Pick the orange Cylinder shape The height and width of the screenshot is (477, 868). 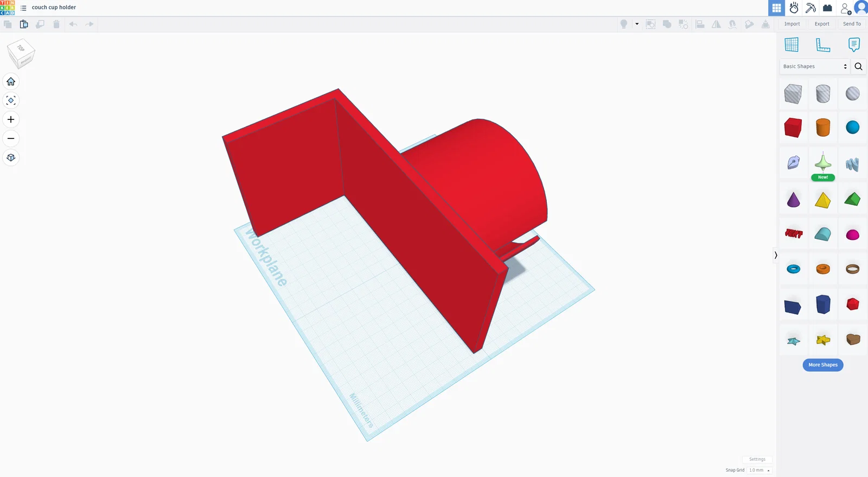[823, 128]
